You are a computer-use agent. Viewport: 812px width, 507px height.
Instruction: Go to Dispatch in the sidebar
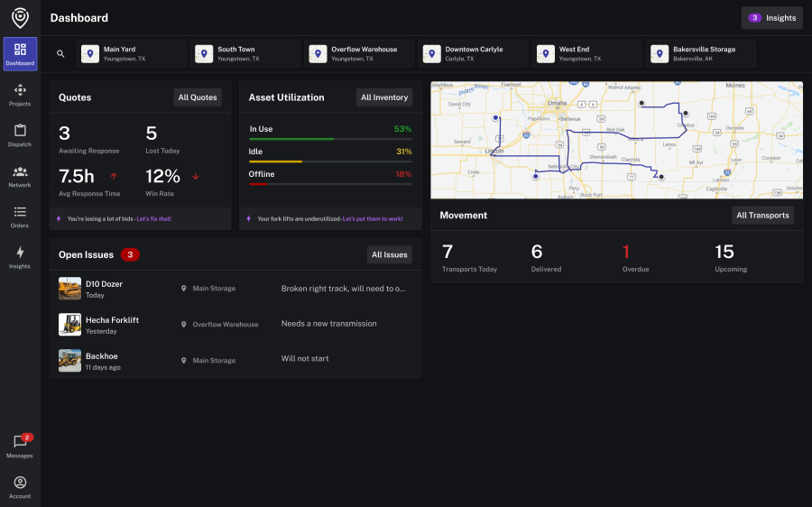pos(20,135)
